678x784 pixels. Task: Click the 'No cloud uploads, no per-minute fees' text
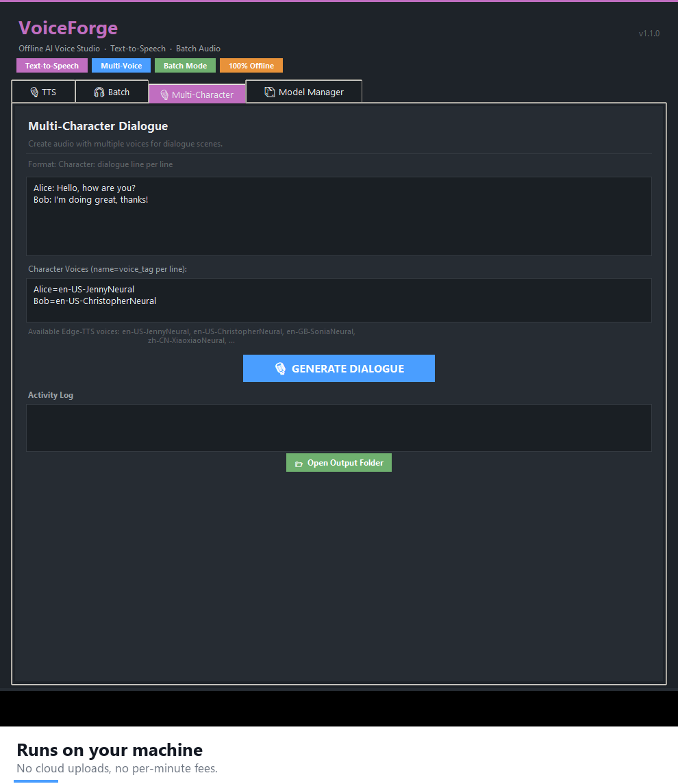[117, 768]
